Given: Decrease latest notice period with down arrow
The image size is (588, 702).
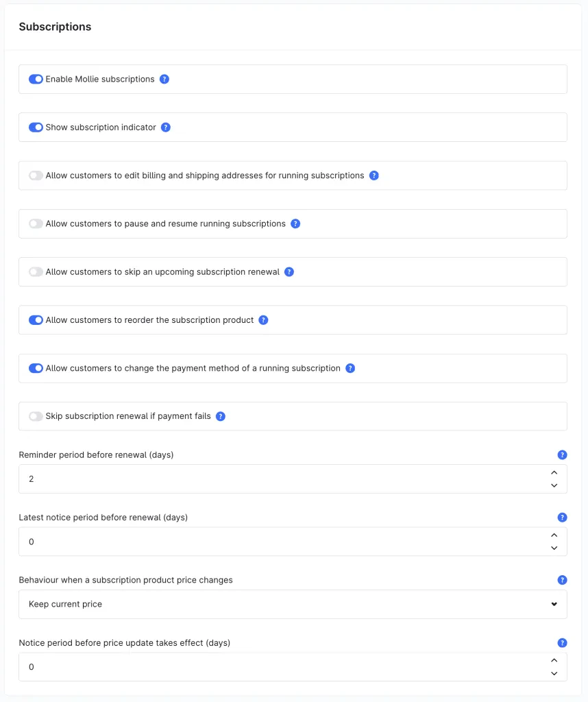Looking at the screenshot, I should (x=554, y=548).
